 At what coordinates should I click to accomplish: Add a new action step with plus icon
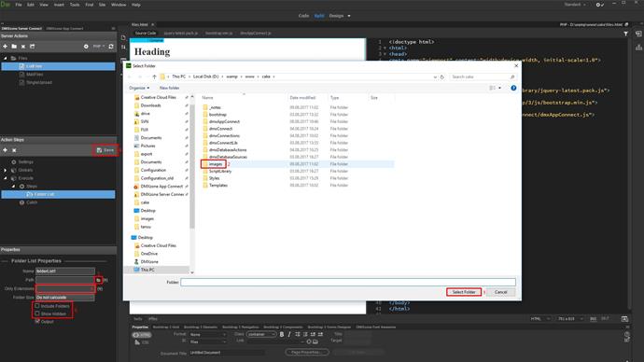pos(5,150)
